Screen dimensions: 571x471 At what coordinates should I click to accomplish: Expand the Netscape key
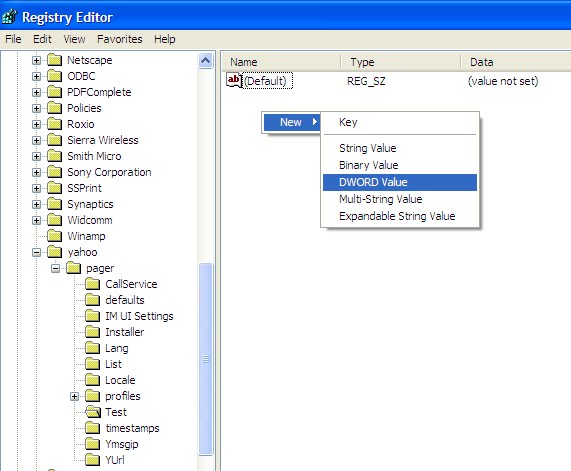(x=36, y=60)
